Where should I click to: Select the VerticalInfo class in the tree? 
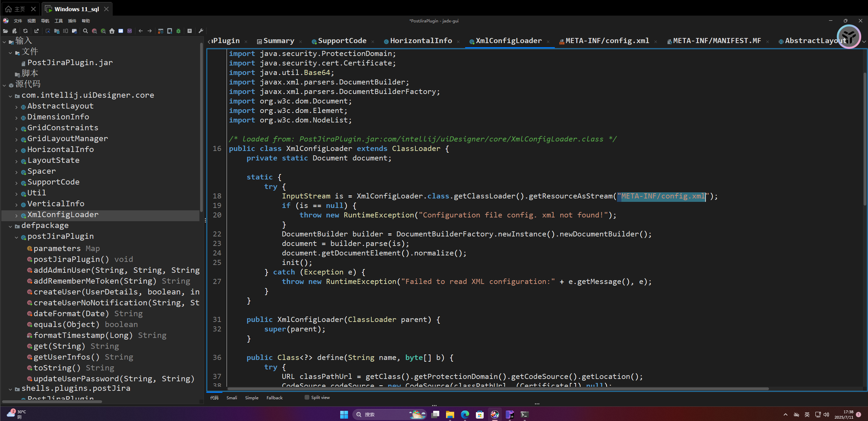click(56, 204)
